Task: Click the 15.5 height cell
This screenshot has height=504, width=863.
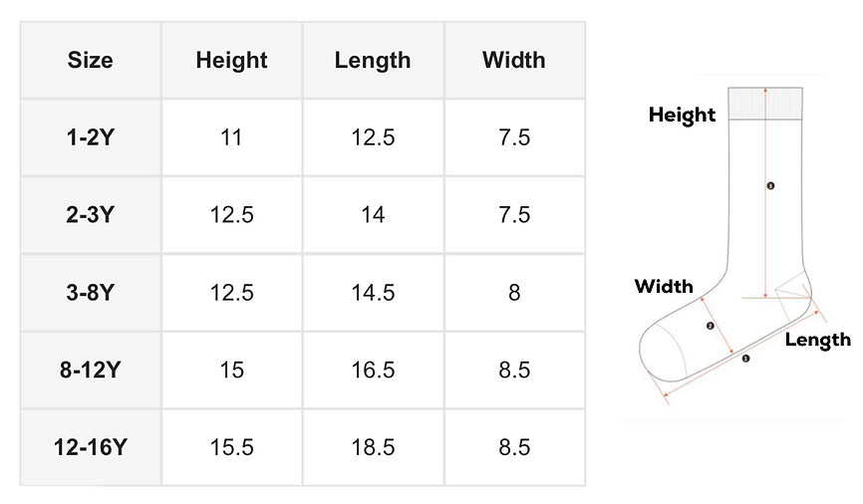Action: [x=232, y=447]
